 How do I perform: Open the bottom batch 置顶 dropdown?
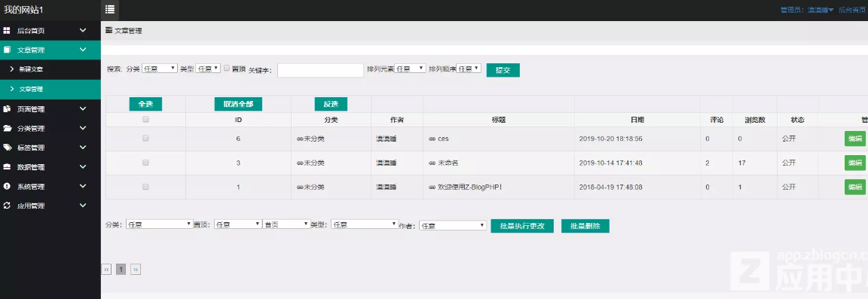pyautogui.click(x=237, y=224)
